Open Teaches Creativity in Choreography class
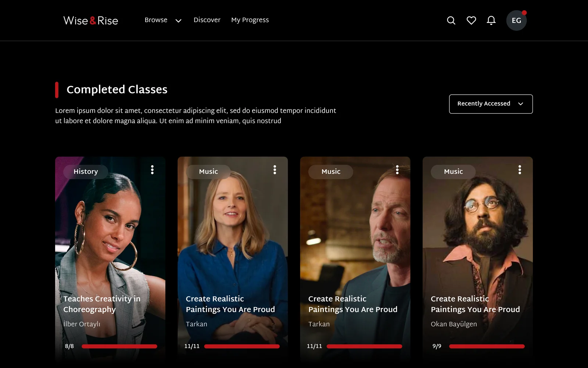This screenshot has height=368, width=588. click(x=102, y=304)
